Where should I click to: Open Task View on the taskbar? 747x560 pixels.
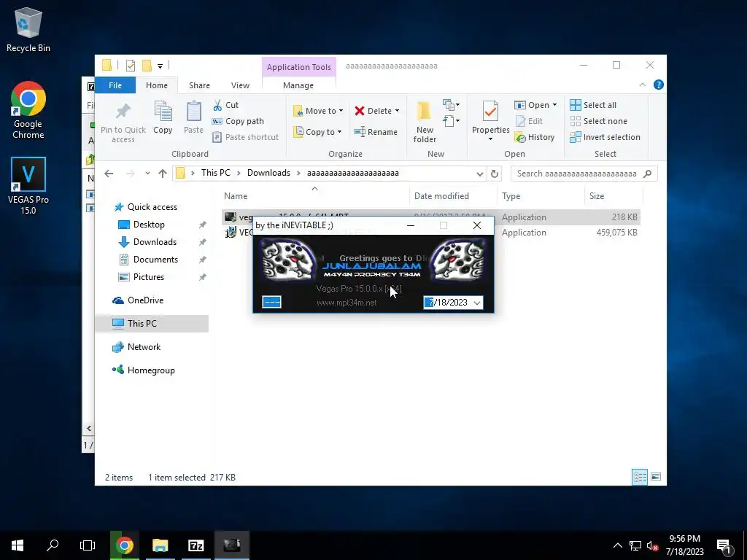click(x=88, y=545)
